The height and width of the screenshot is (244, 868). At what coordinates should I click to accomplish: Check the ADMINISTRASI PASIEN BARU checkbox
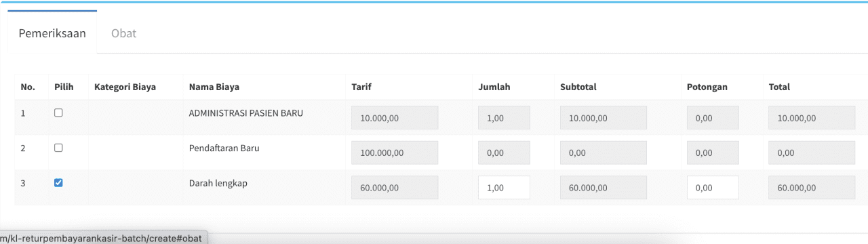click(58, 113)
